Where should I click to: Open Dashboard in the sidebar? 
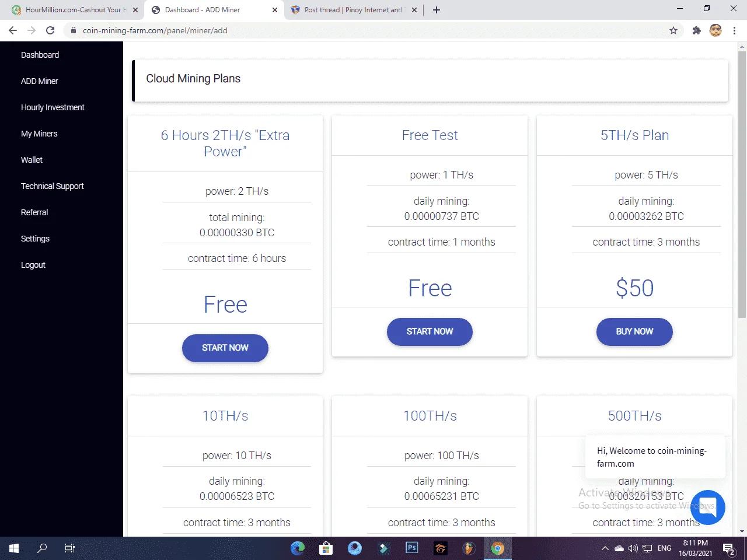coord(40,55)
